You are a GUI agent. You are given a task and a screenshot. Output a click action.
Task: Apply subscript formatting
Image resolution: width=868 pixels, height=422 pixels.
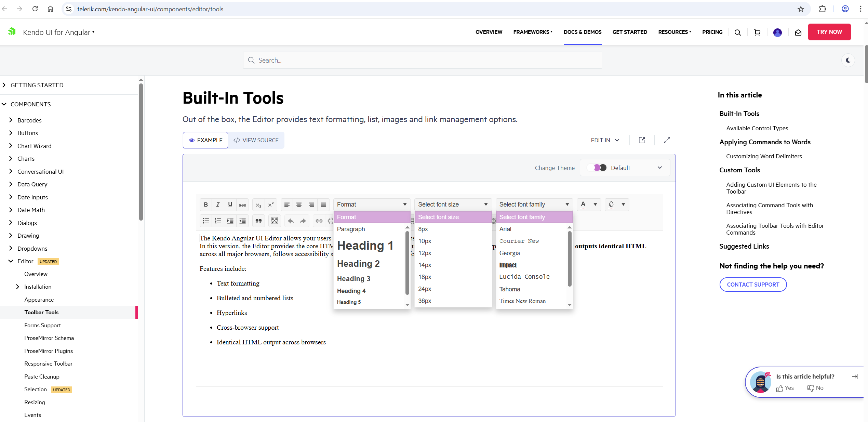[258, 205]
